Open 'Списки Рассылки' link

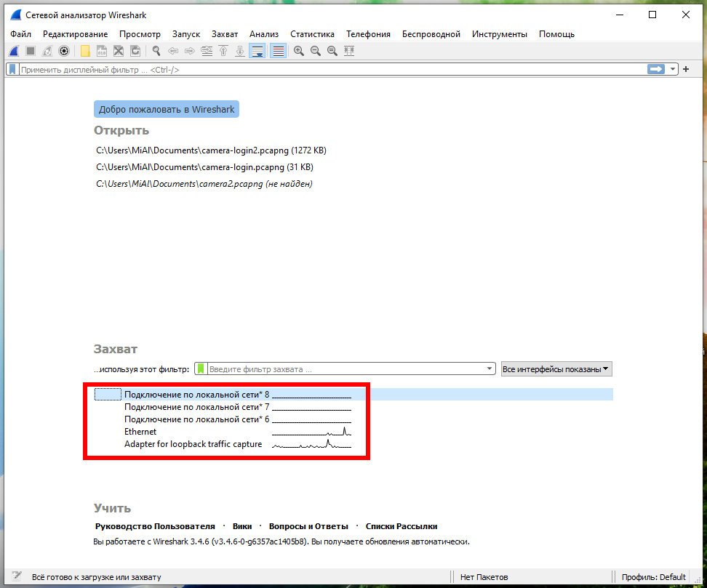(402, 526)
